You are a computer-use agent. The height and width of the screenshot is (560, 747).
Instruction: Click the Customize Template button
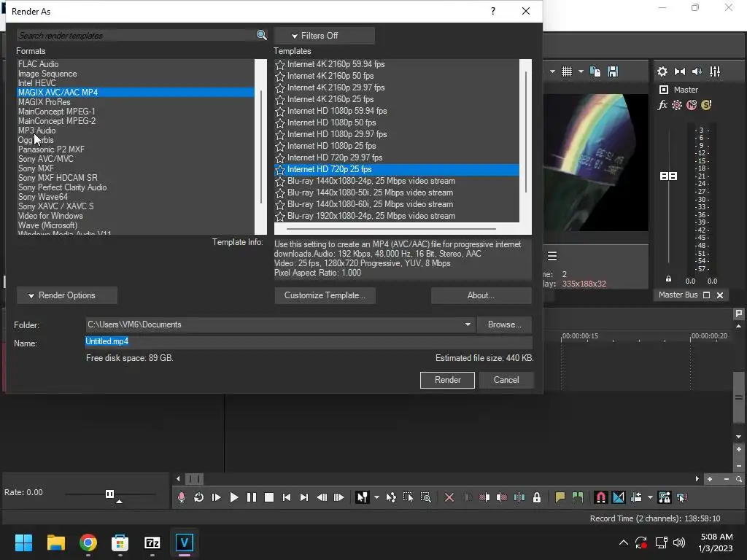[x=325, y=295]
